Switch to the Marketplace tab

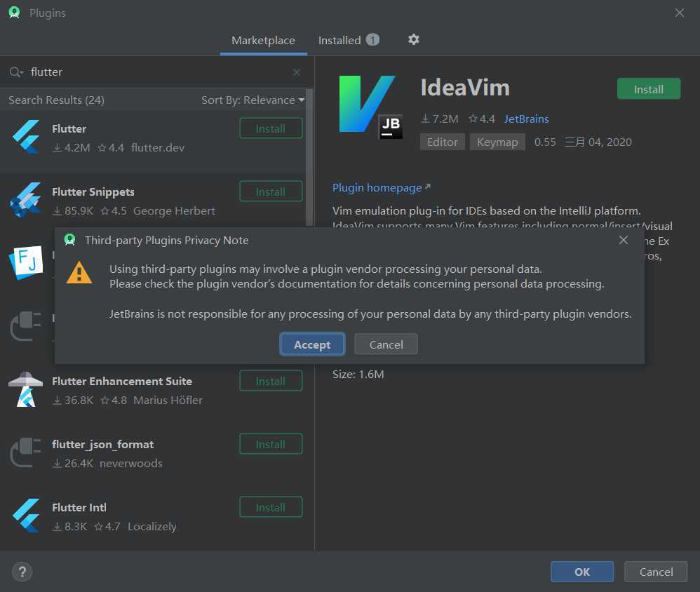tap(264, 40)
